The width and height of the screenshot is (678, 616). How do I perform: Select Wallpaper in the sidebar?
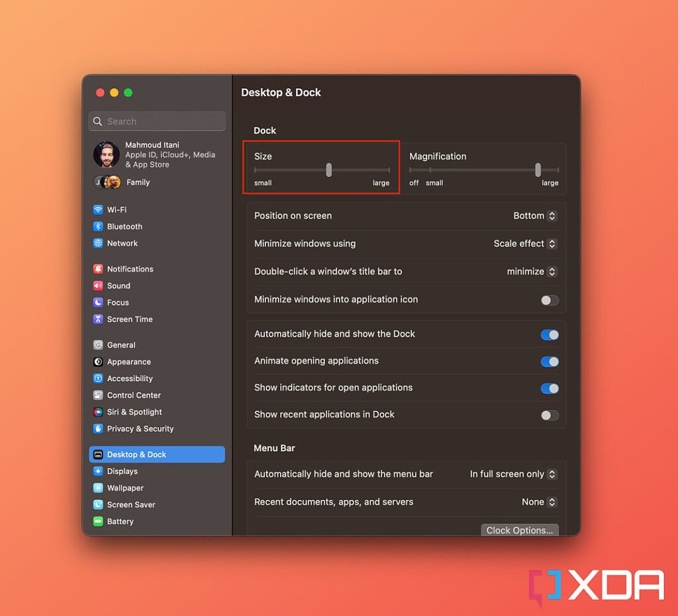coord(122,488)
